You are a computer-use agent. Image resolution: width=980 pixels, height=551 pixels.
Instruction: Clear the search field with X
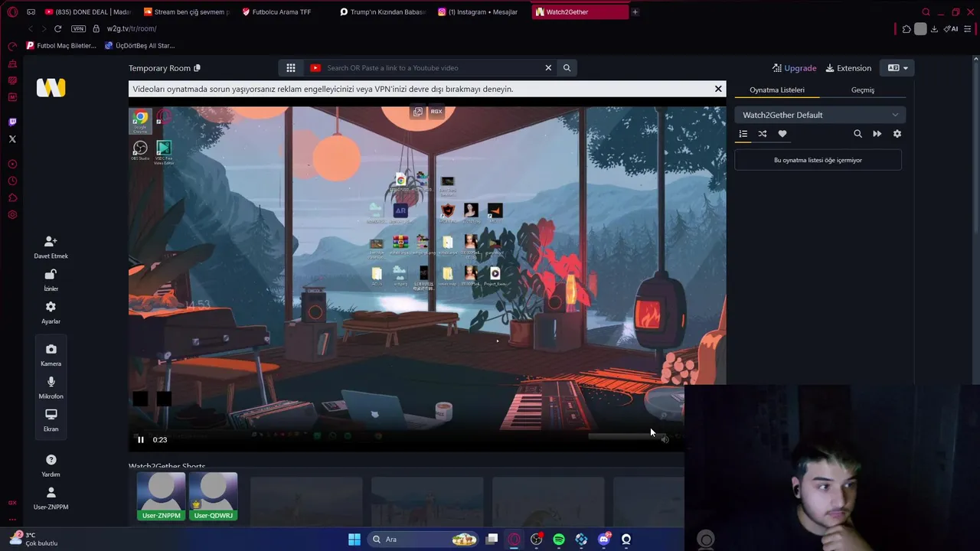(548, 68)
